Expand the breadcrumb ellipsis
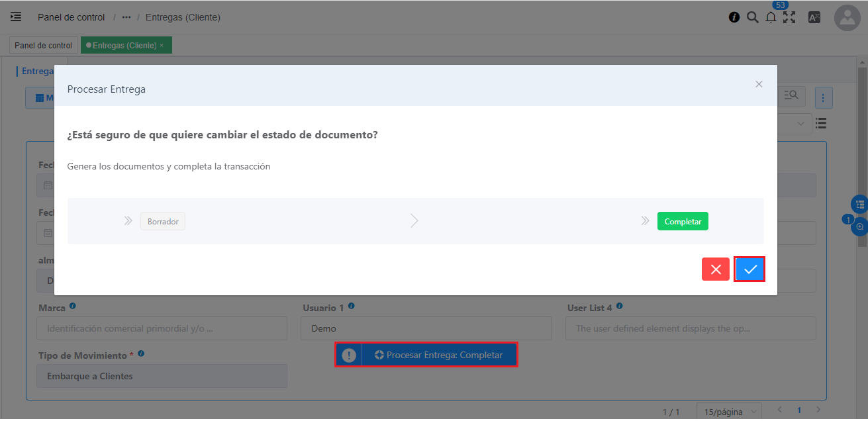868x421 pixels. [x=126, y=17]
